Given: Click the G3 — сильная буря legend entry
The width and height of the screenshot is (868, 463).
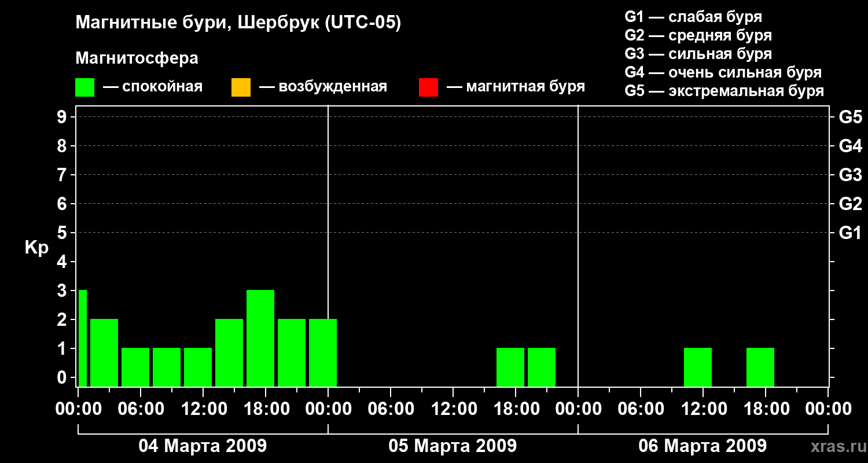Looking at the screenshot, I should (x=698, y=54).
